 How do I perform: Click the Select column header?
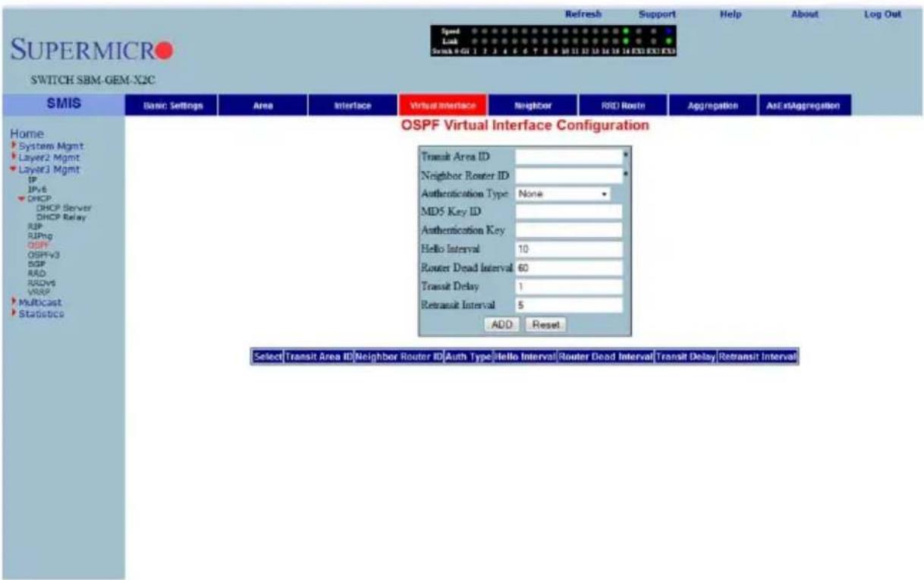[x=268, y=357]
